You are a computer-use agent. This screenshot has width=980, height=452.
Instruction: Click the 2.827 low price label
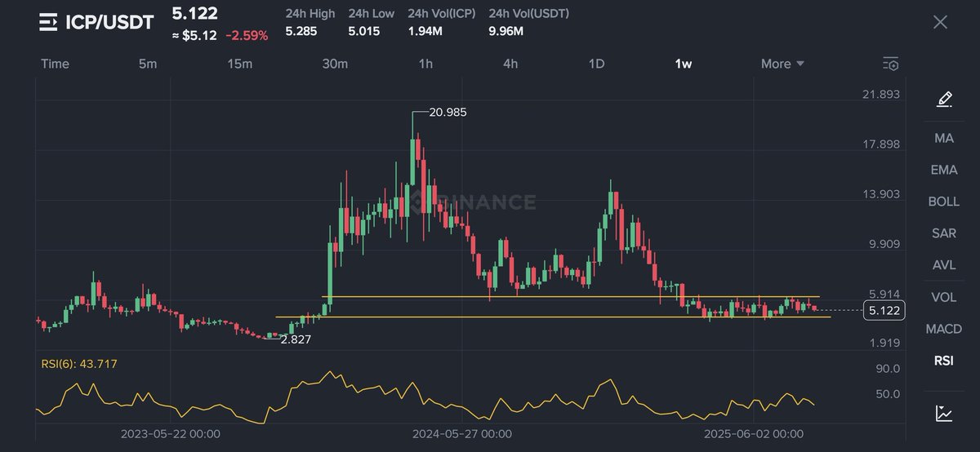click(x=296, y=339)
